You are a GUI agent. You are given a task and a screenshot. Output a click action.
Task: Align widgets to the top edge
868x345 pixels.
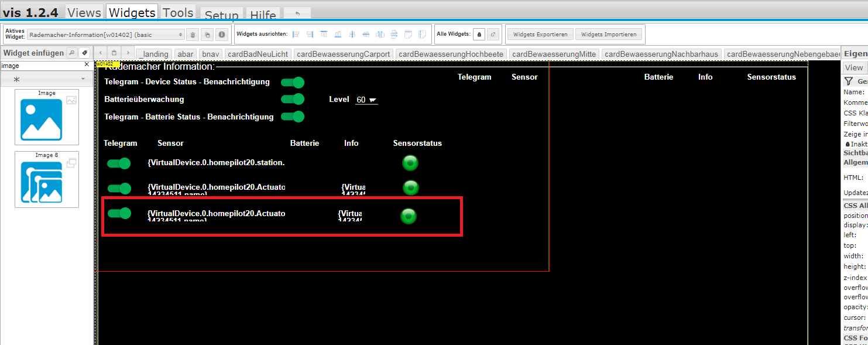coord(324,34)
